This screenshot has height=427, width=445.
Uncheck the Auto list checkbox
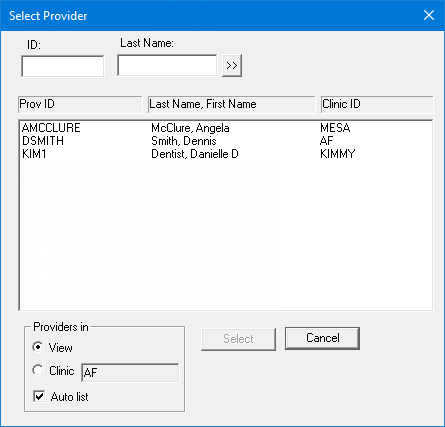(39, 396)
